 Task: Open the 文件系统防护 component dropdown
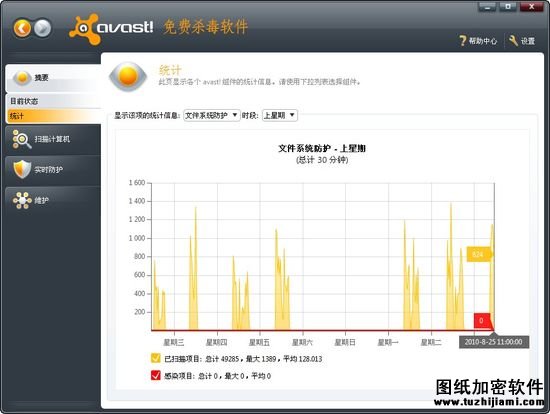tap(212, 115)
